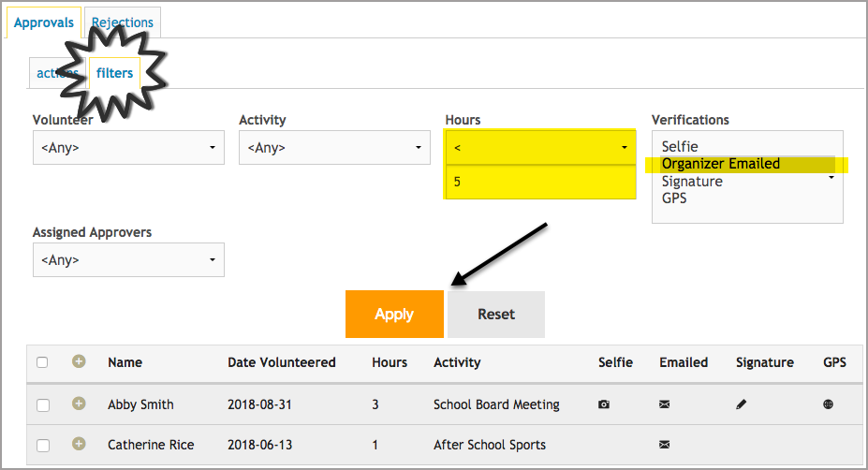Click Abby Smith's signature pencil icon

(742, 404)
